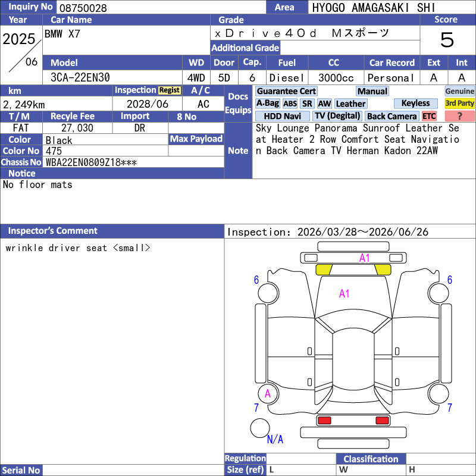Click the ETC equipment badge

pos(429,116)
